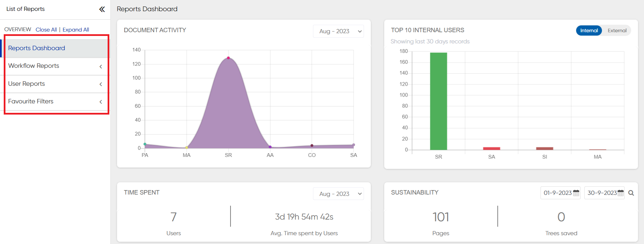644x244 pixels.
Task: Select Reports Dashboard in the sidebar
Action: (x=37, y=48)
